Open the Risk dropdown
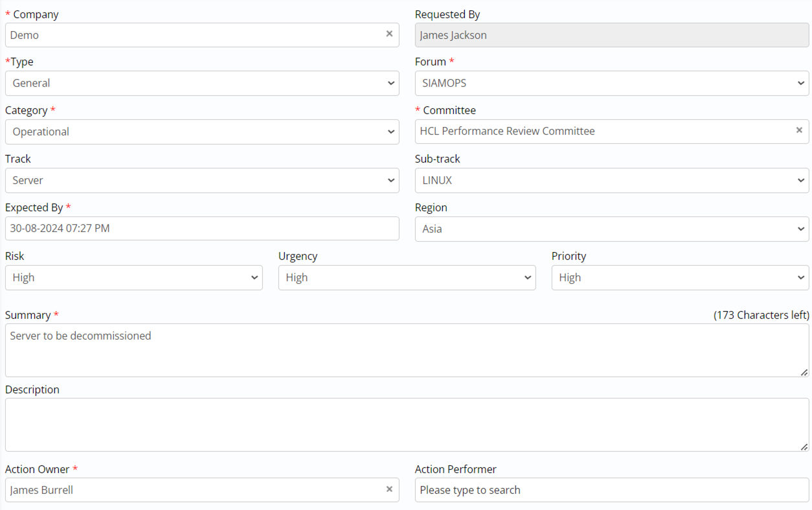 coord(134,277)
